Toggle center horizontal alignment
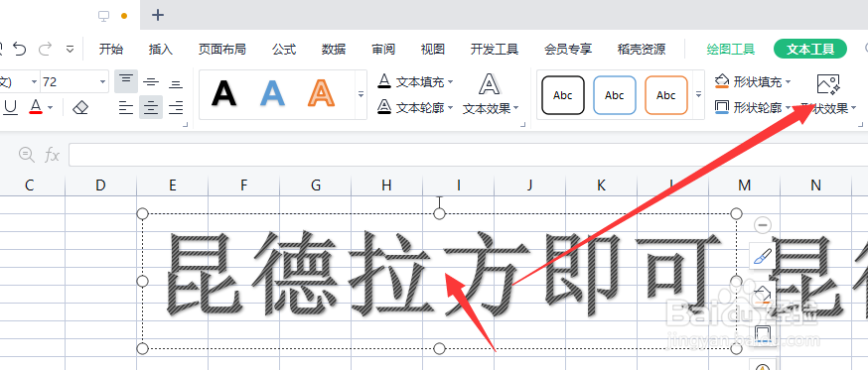The height and width of the screenshot is (370, 868). click(151, 107)
